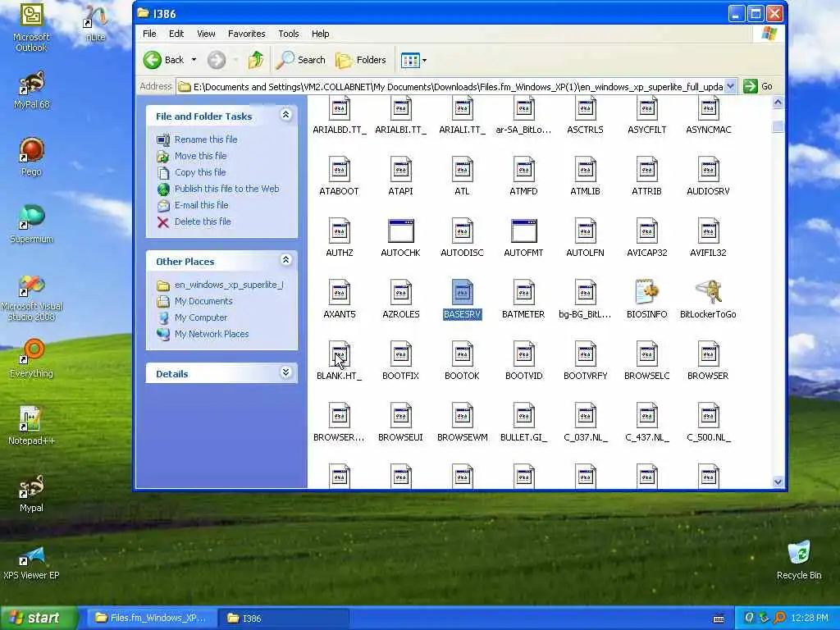Select the ATABOOT file icon
Screen dimensions: 840x630
pos(339,176)
